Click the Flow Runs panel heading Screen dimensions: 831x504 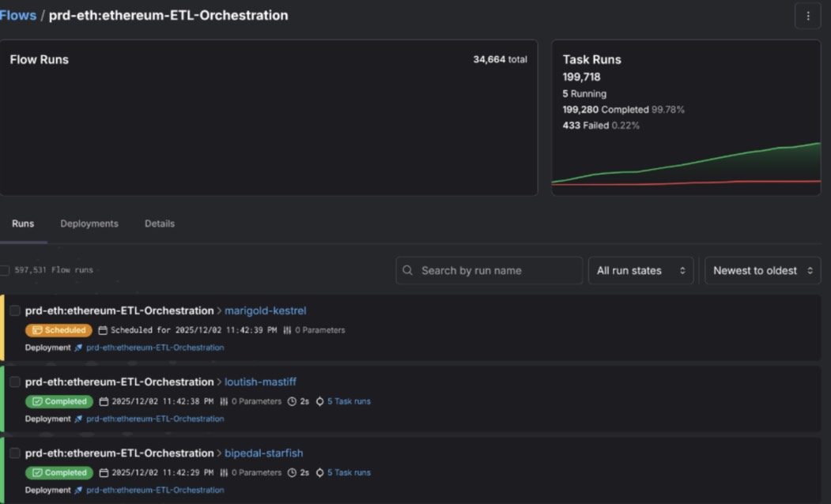pos(40,60)
